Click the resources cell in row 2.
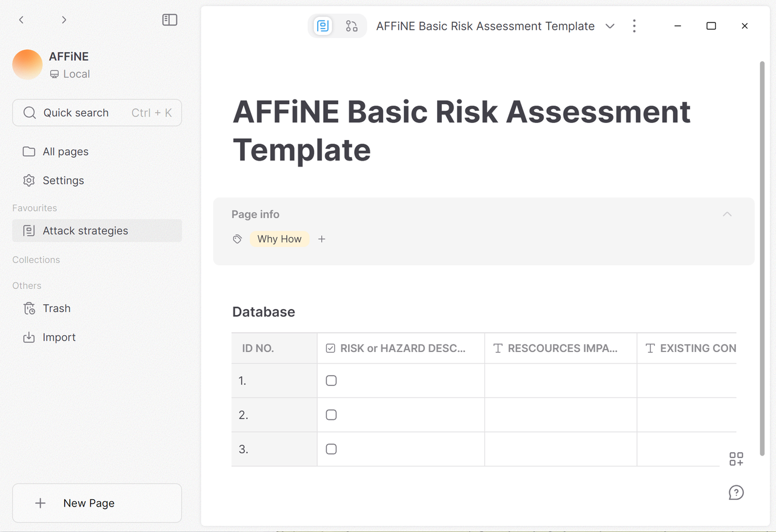Screen dimensions: 776x532 561,415
